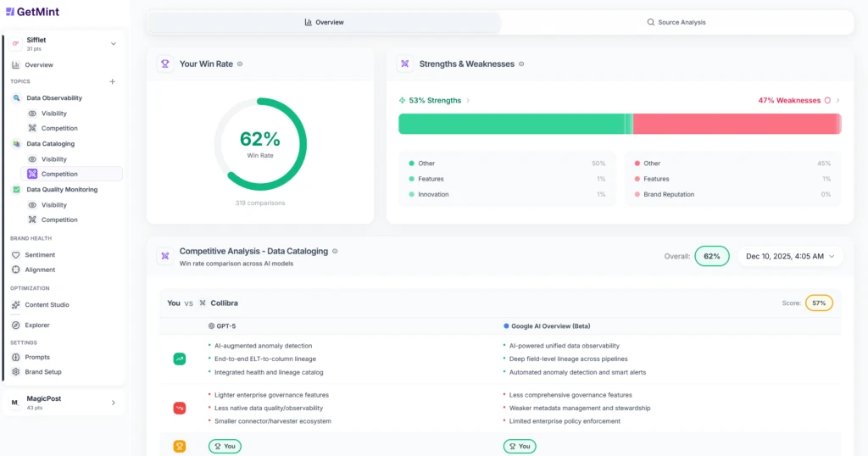Click the red Other 45% weaknesses row

click(732, 164)
